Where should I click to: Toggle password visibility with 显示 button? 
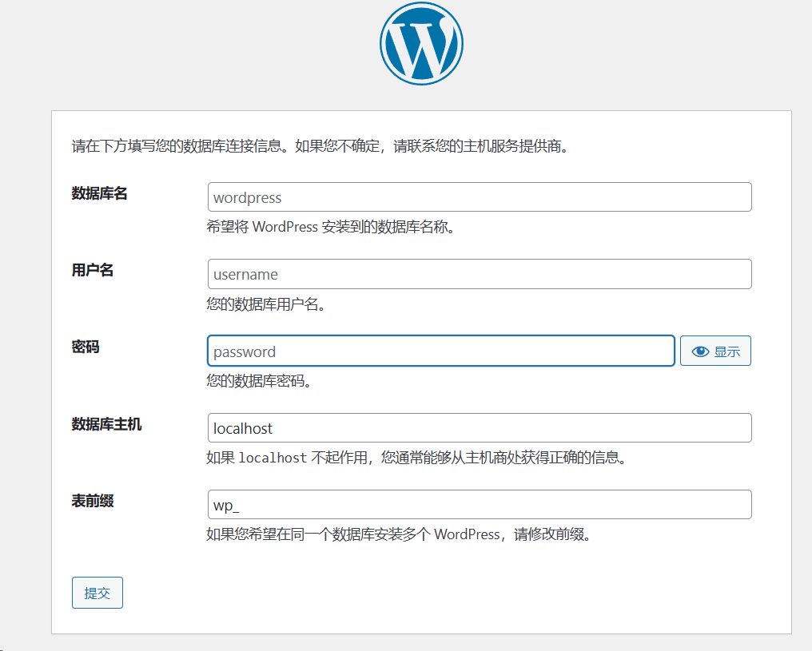[x=715, y=351]
